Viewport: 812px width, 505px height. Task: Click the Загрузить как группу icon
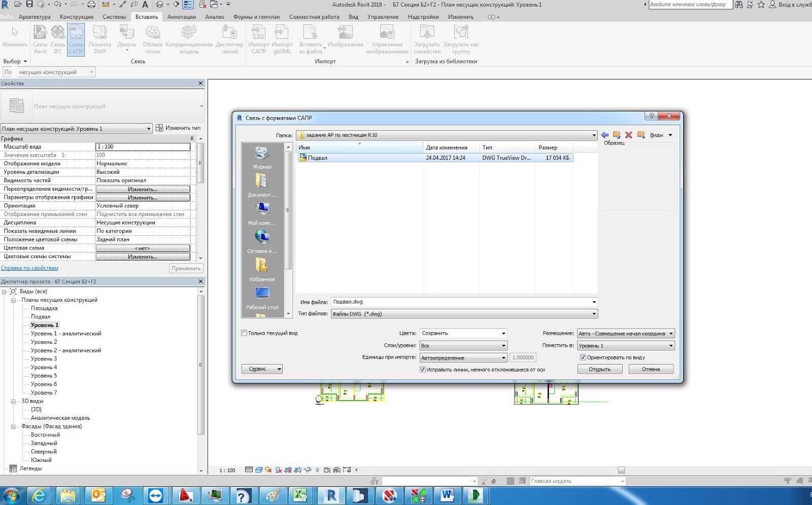461,39
